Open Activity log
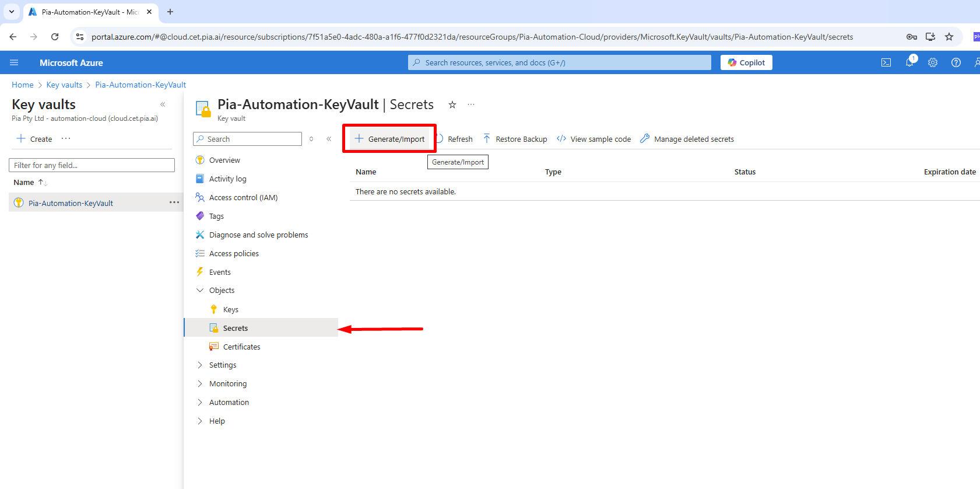 [227, 179]
